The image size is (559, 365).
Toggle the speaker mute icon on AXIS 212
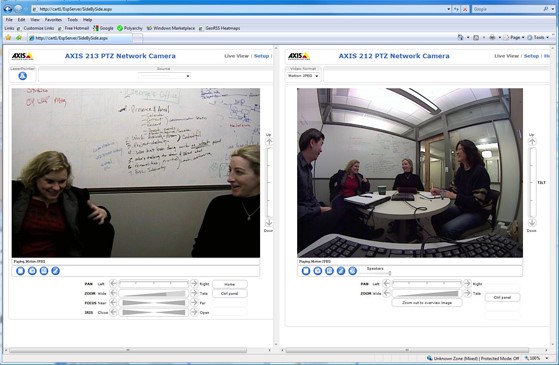(353, 271)
